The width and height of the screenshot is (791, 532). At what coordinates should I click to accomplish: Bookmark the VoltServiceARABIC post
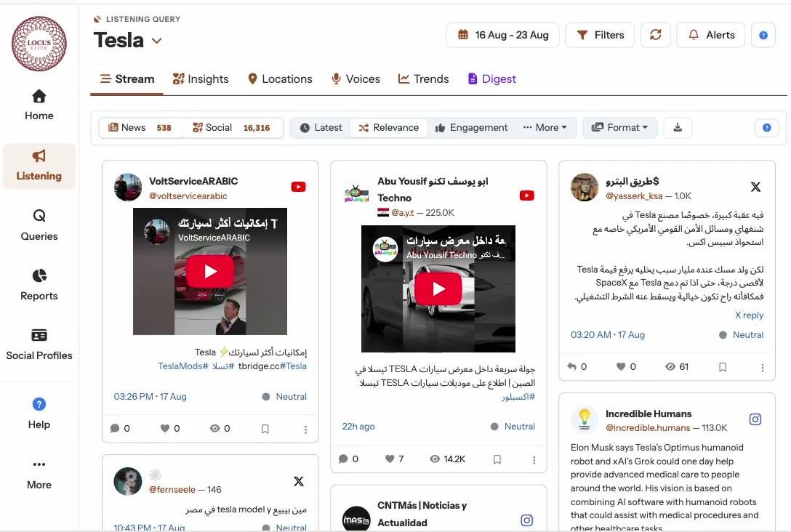pyautogui.click(x=265, y=429)
